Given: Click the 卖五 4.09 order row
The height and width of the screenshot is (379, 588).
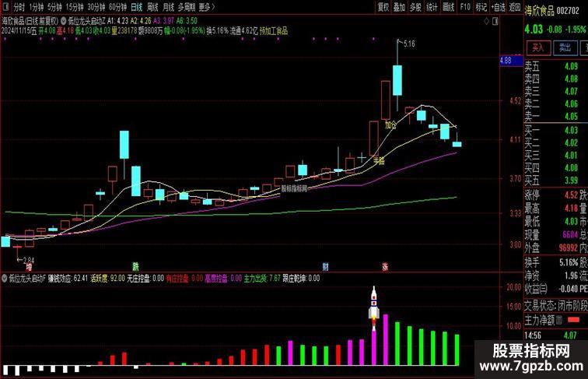Looking at the screenshot, I should [x=551, y=66].
